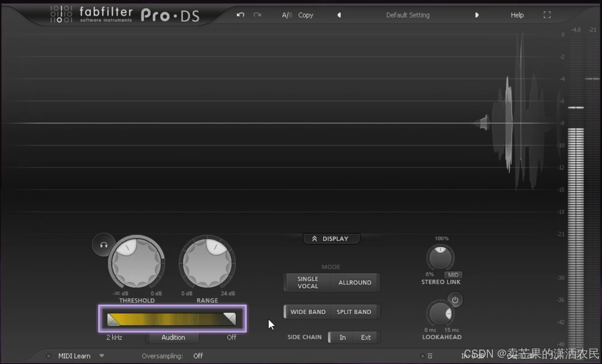The image size is (602, 364).
Task: Collapse the Display expander button
Action: (x=331, y=239)
